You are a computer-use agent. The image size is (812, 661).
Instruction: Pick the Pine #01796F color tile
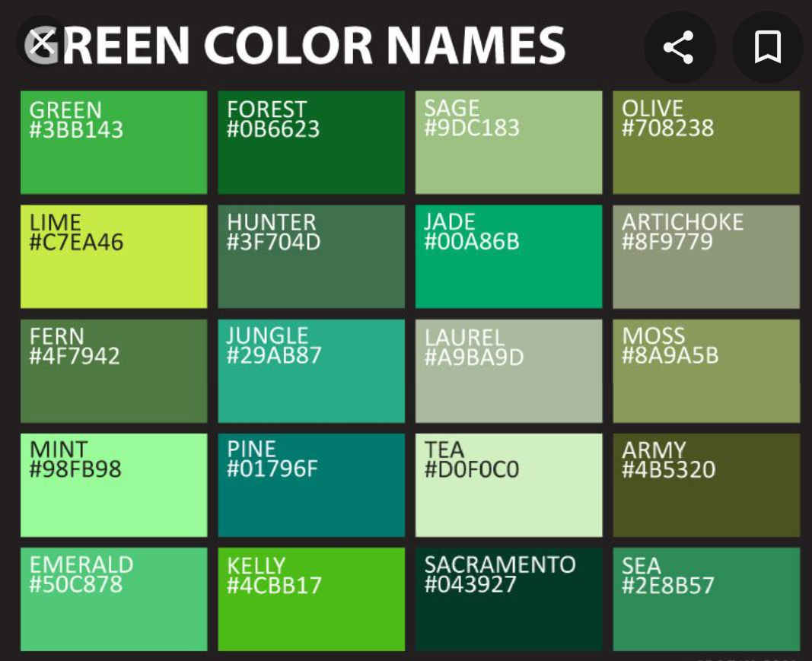click(x=311, y=485)
